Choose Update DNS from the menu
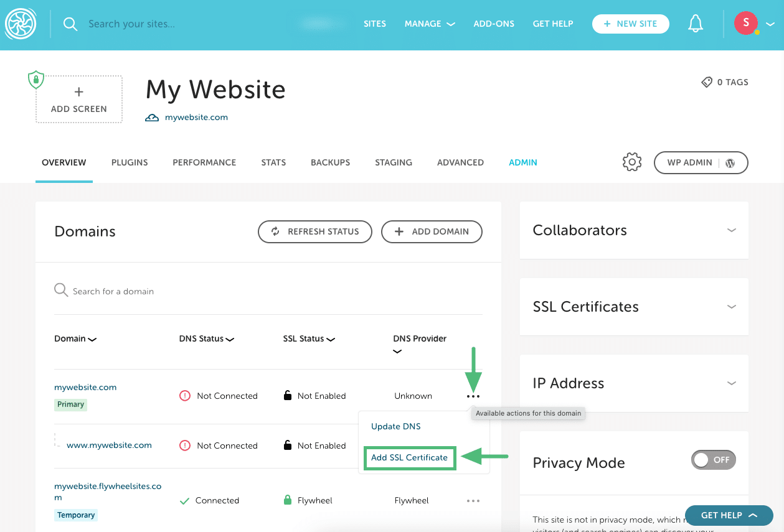Image resolution: width=784 pixels, height=532 pixels. pos(395,427)
